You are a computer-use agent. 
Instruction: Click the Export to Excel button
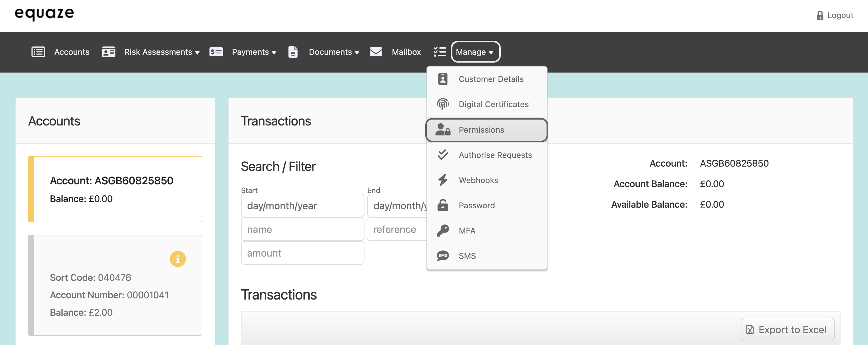[787, 329]
